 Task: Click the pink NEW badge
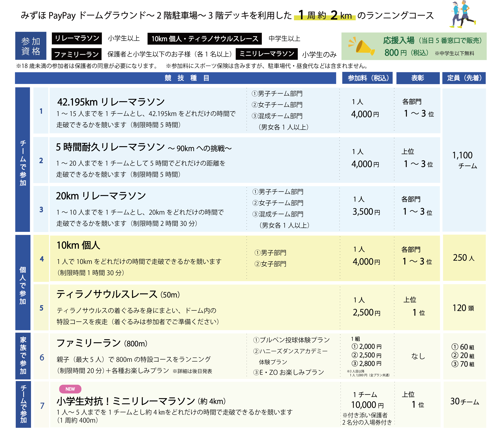[x=70, y=389]
